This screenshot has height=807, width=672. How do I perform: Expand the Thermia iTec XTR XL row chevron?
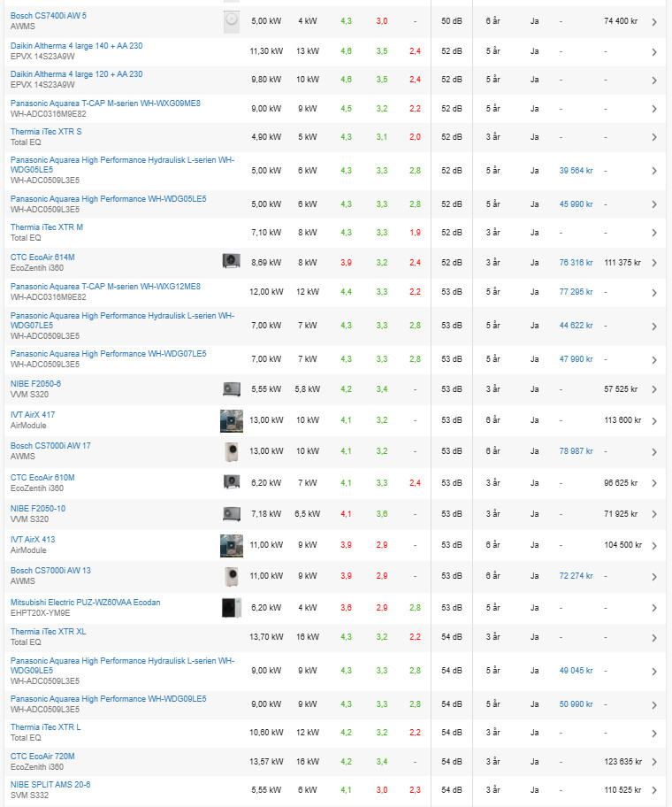coord(653,637)
